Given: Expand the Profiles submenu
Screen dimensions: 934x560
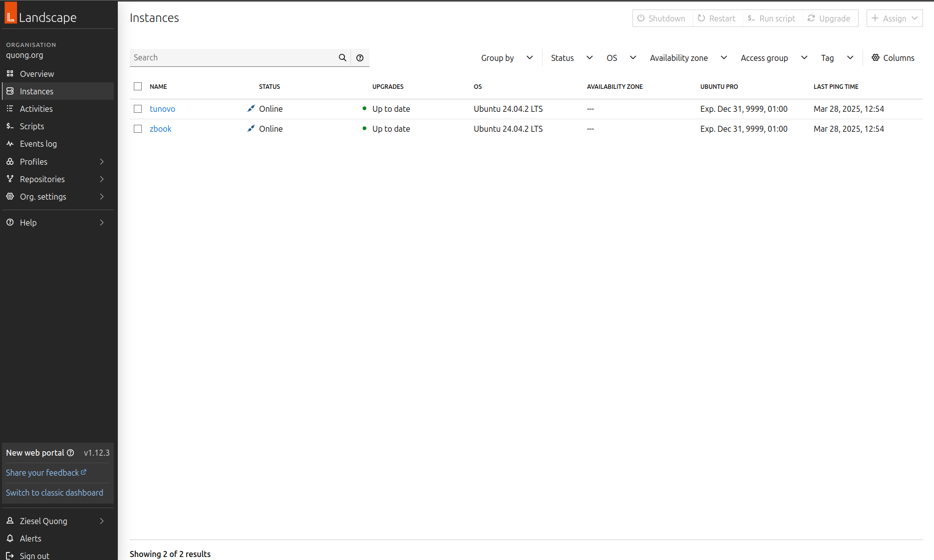Looking at the screenshot, I should tap(102, 162).
